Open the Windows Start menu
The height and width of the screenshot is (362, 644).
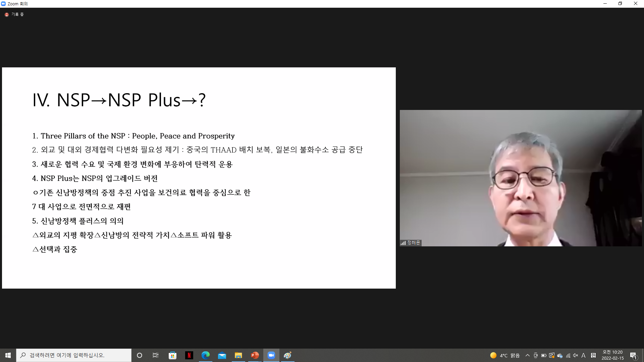(x=8, y=355)
